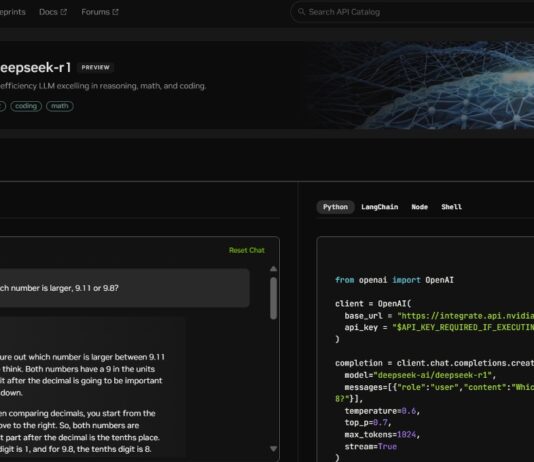This screenshot has width=534, height=462.
Task: Select the coding tag
Action: [x=26, y=106]
